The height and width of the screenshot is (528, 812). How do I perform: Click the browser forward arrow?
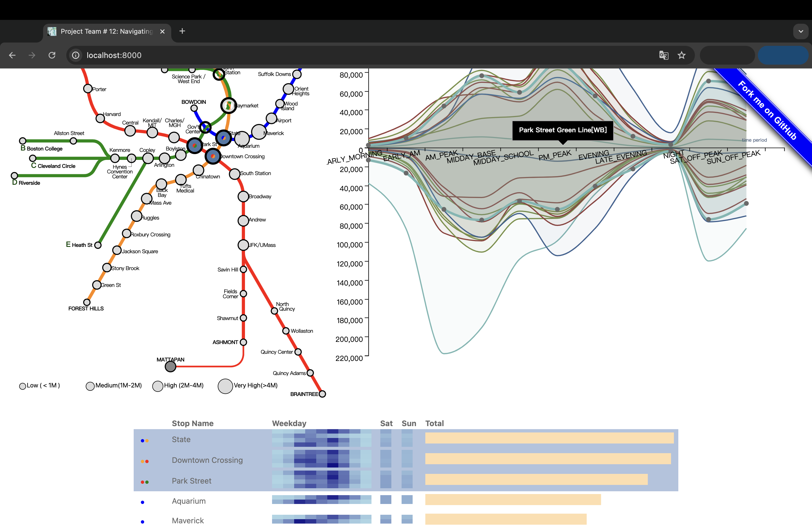pos(32,55)
